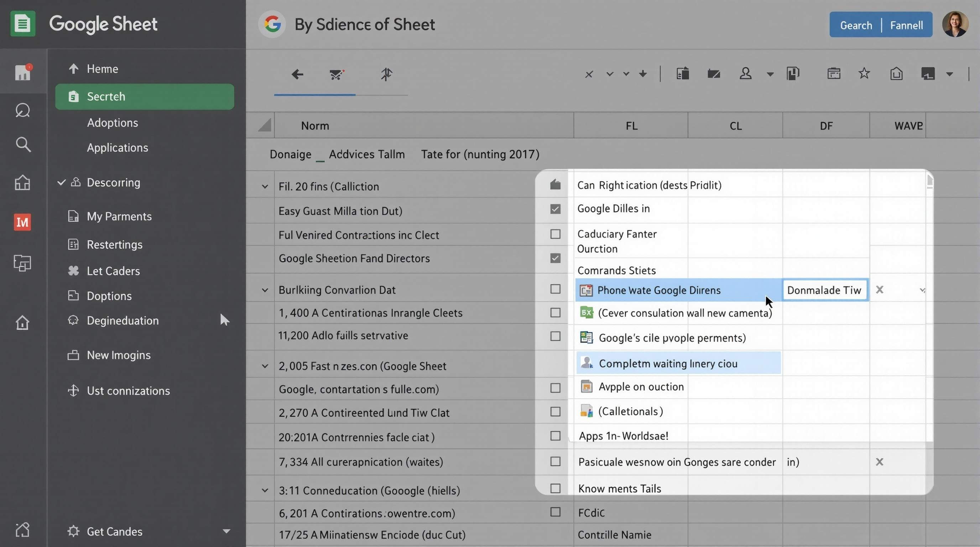This screenshot has height=547, width=980.
Task: Uncheck the Google Dilles in checkbox
Action: point(555,209)
